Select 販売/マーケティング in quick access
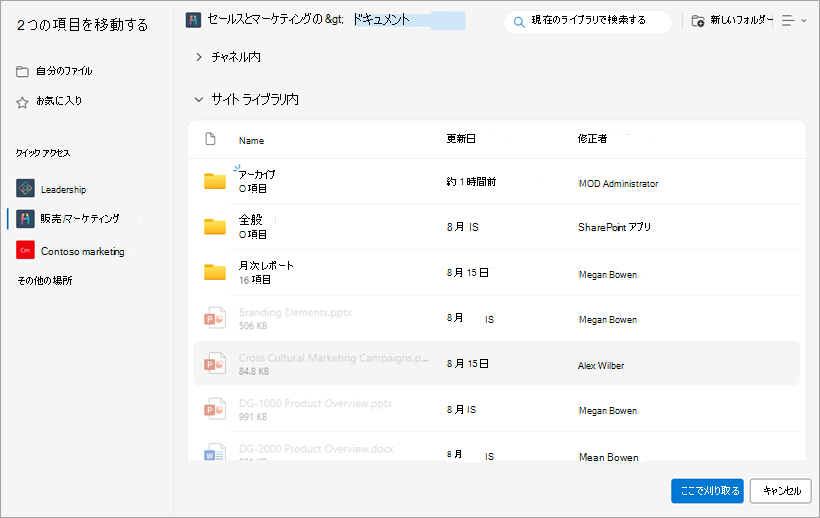This screenshot has width=820, height=518. click(80, 218)
